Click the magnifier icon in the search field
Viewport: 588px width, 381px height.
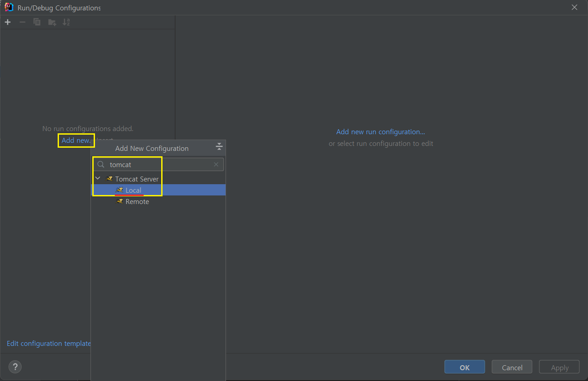tap(101, 164)
